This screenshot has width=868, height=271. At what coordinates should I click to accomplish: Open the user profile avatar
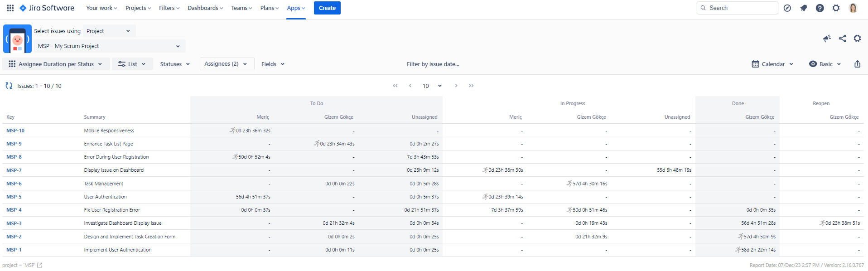click(853, 8)
